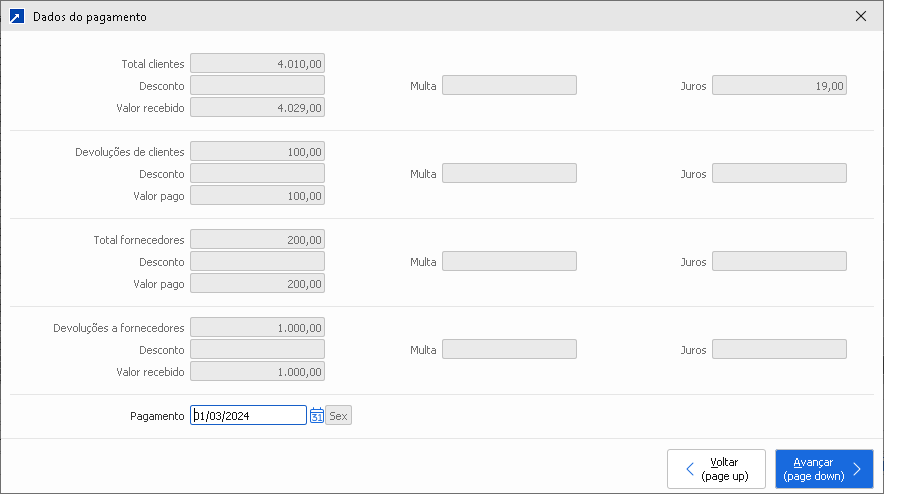Click the Sex weekday button
The height and width of the screenshot is (501, 898).
339,415
